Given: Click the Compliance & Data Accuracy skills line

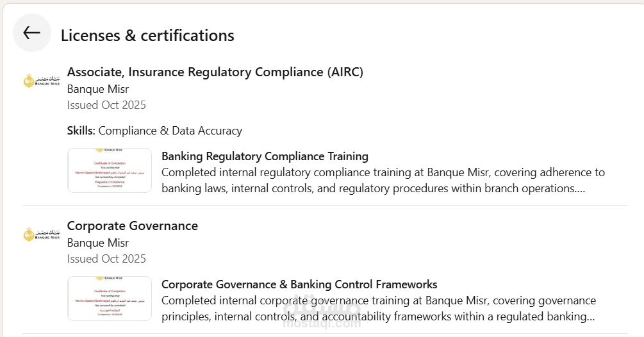Looking at the screenshot, I should pos(170,131).
